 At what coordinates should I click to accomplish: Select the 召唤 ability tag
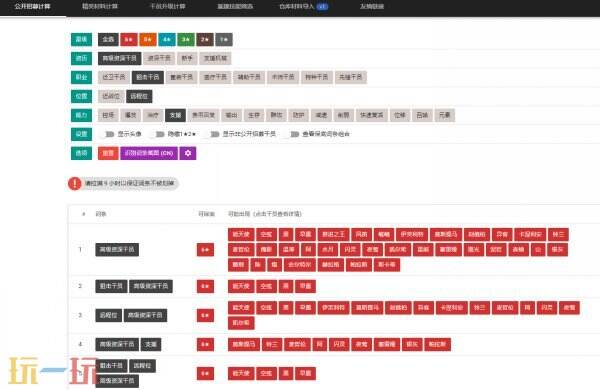point(422,115)
